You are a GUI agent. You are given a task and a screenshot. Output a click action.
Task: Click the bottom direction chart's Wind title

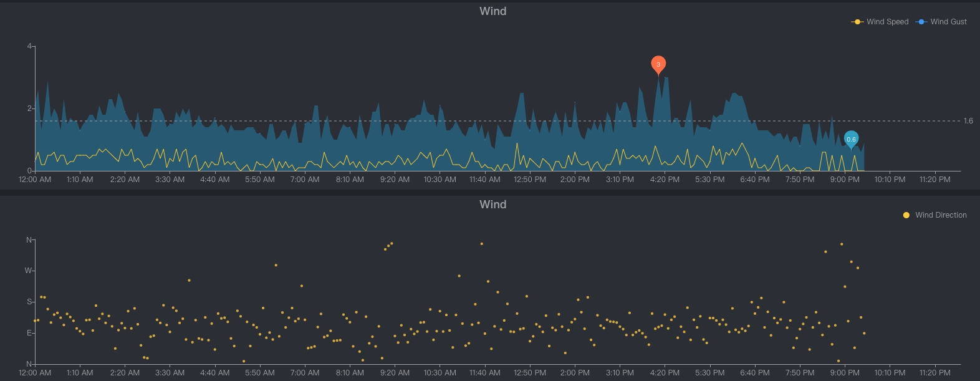pos(492,205)
